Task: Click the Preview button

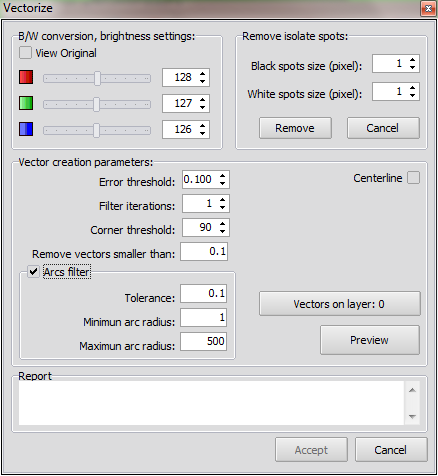Action: click(370, 340)
